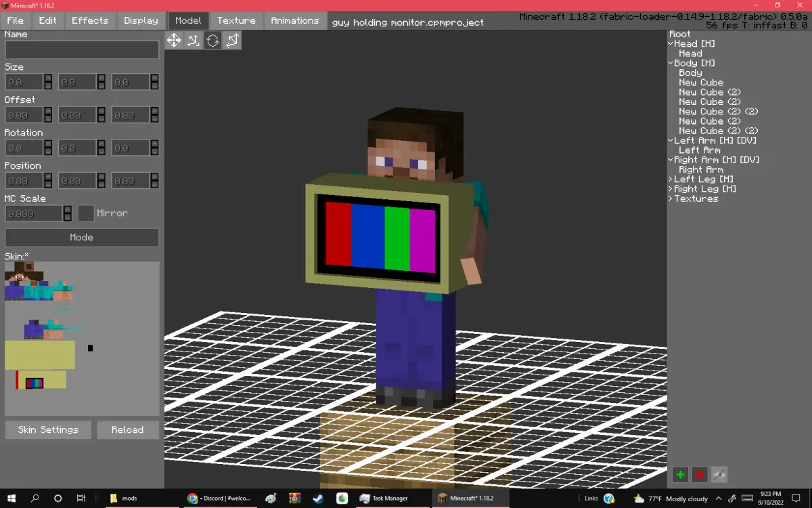Click the green plus add part icon

tap(680, 475)
